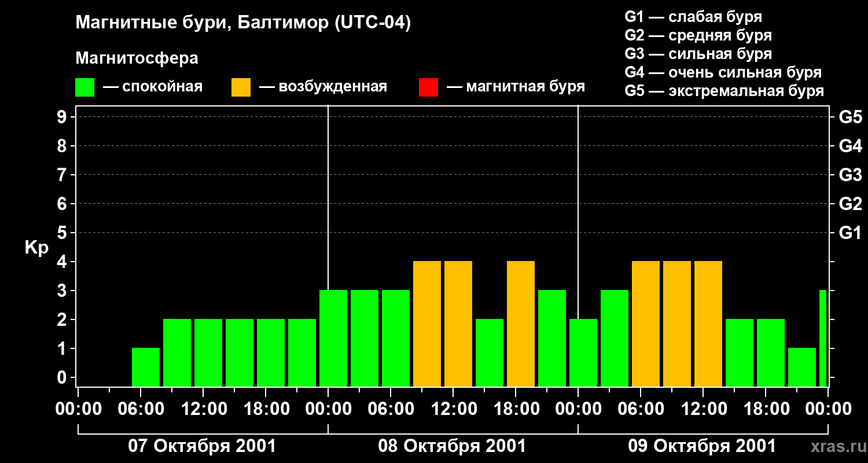Click the Kp 1 green bar at 06:00 October 7
Screen dimensions: 868x463
[x=146, y=368]
